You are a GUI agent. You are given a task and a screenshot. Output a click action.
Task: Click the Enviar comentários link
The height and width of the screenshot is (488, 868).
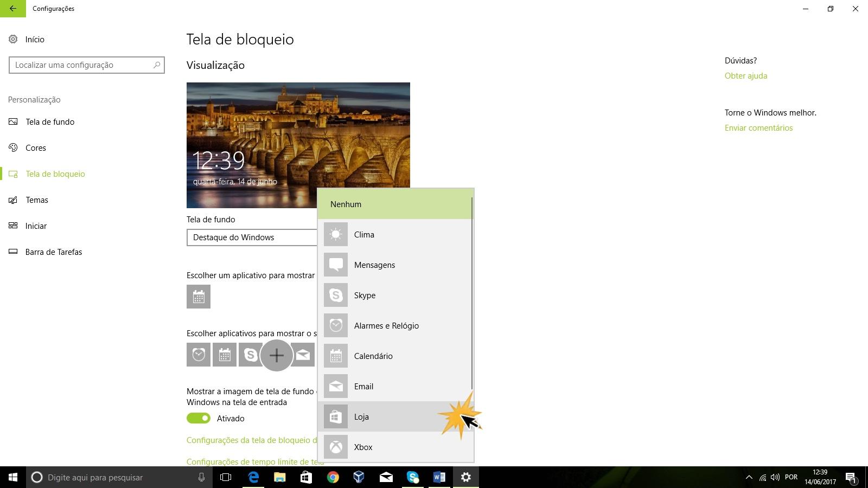click(x=758, y=128)
